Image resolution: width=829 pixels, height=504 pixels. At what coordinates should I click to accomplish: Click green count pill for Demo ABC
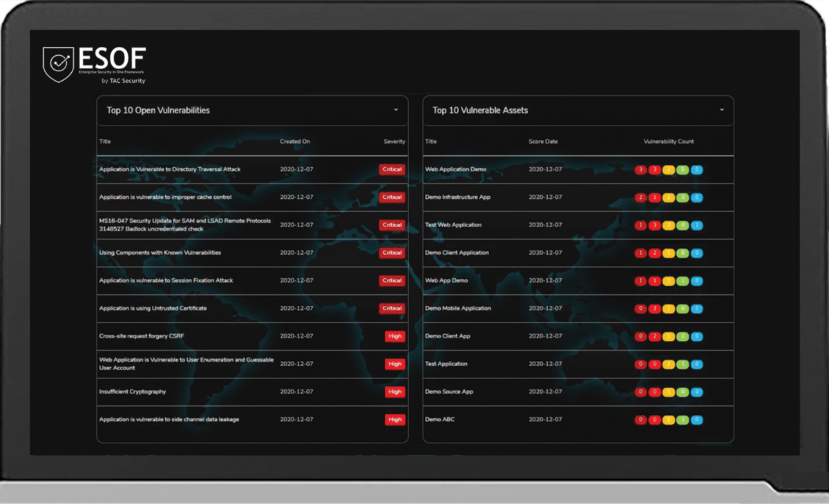click(683, 419)
